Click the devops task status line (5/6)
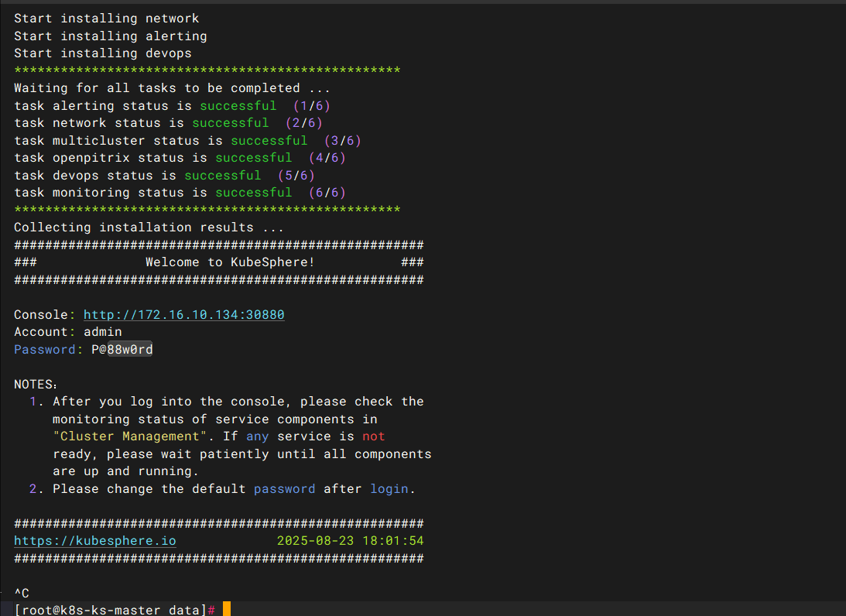Viewport: 846px width, 616px height. 165,176
